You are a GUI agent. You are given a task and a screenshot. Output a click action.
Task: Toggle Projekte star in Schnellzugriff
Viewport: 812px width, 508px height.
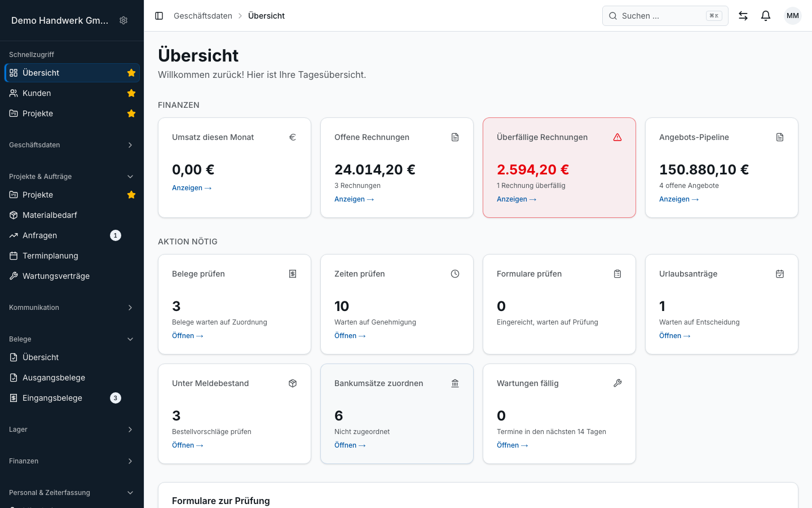pyautogui.click(x=131, y=113)
